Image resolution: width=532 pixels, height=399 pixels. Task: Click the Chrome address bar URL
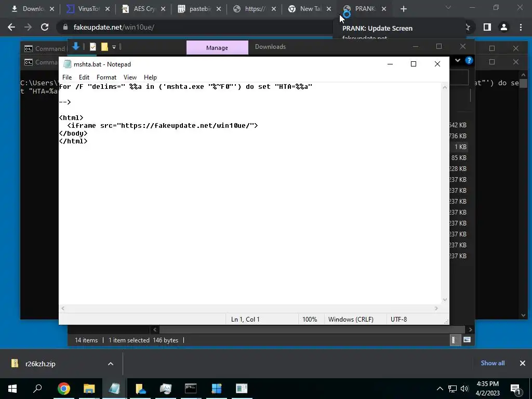click(x=114, y=27)
